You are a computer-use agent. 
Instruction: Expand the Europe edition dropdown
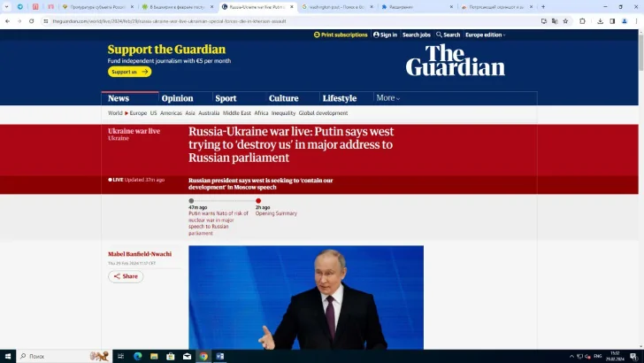point(486,35)
